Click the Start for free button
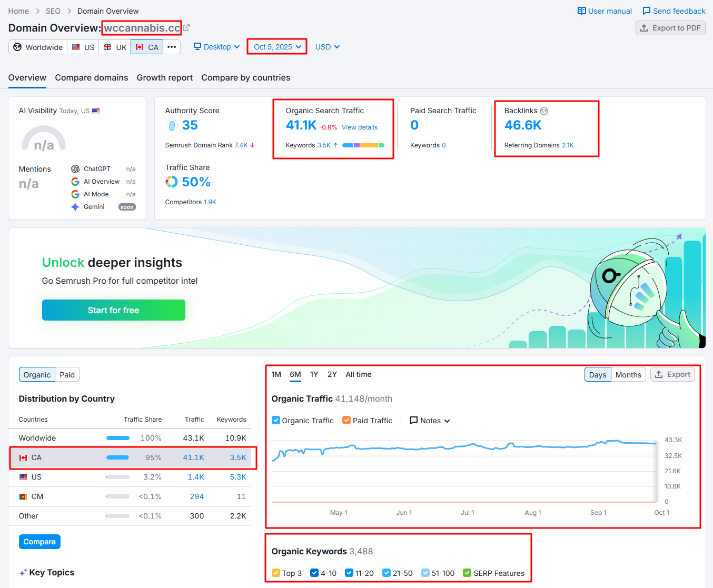Viewport: 713px width, 588px height. tap(114, 310)
